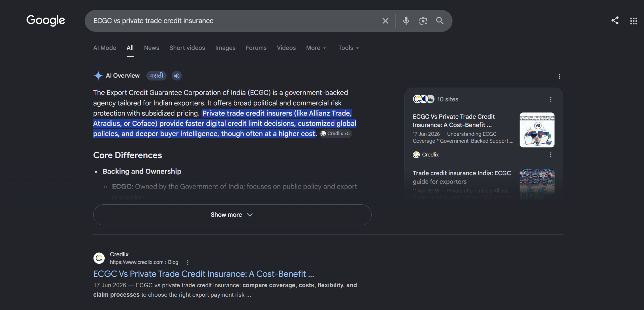Image resolution: width=644 pixels, height=310 pixels.
Task: Click the Credlix +5 source chip
Action: [x=336, y=134]
